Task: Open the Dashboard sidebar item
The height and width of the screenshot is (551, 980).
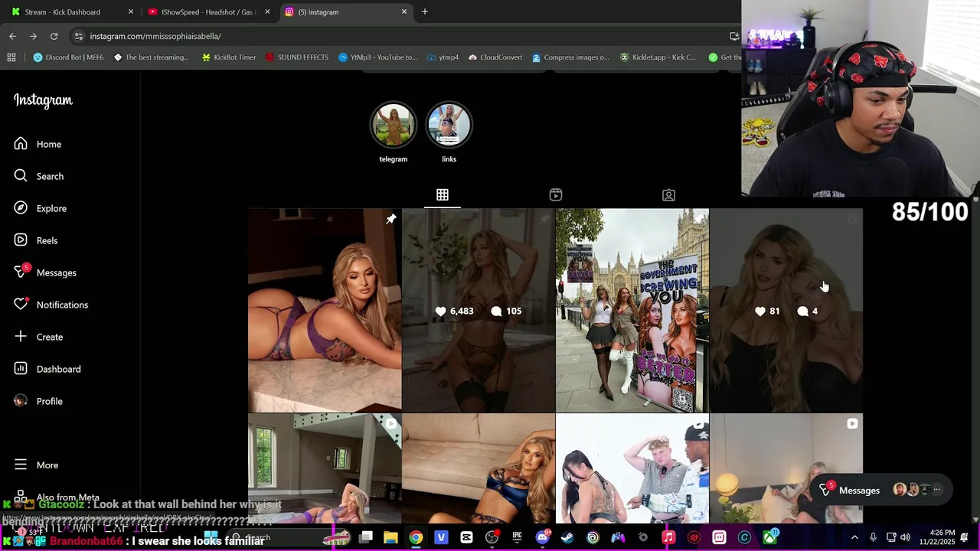Action: [x=47, y=369]
